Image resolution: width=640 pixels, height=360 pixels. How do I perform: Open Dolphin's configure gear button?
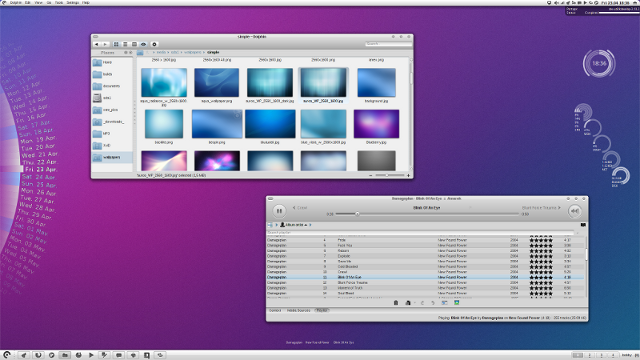(x=154, y=44)
